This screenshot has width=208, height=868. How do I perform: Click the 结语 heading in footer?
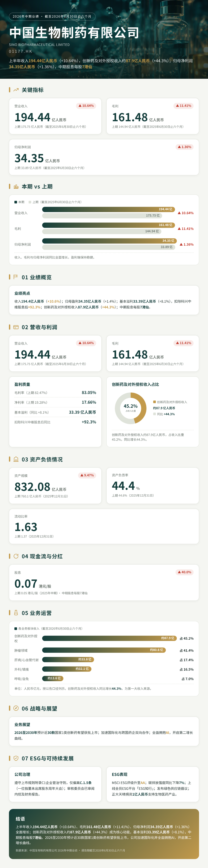[20, 819]
